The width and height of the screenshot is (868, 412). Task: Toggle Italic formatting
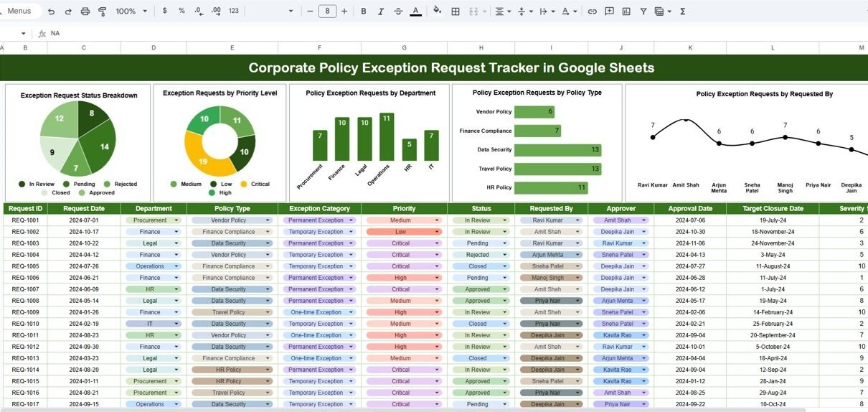point(381,11)
